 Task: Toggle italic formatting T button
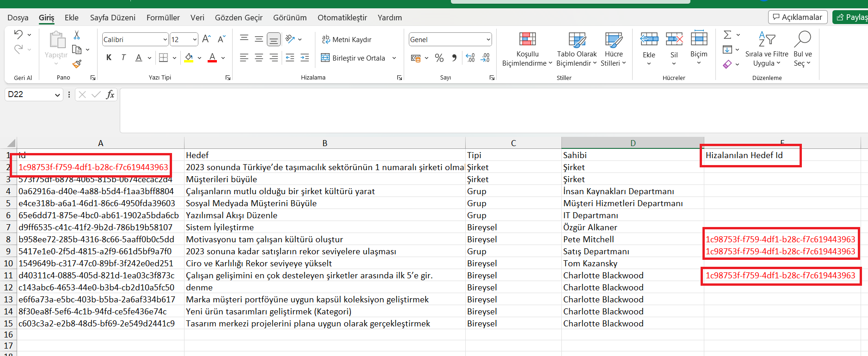[123, 58]
